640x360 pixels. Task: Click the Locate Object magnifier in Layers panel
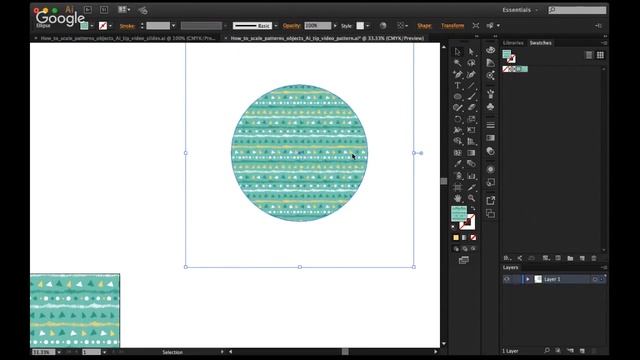[x=547, y=351]
